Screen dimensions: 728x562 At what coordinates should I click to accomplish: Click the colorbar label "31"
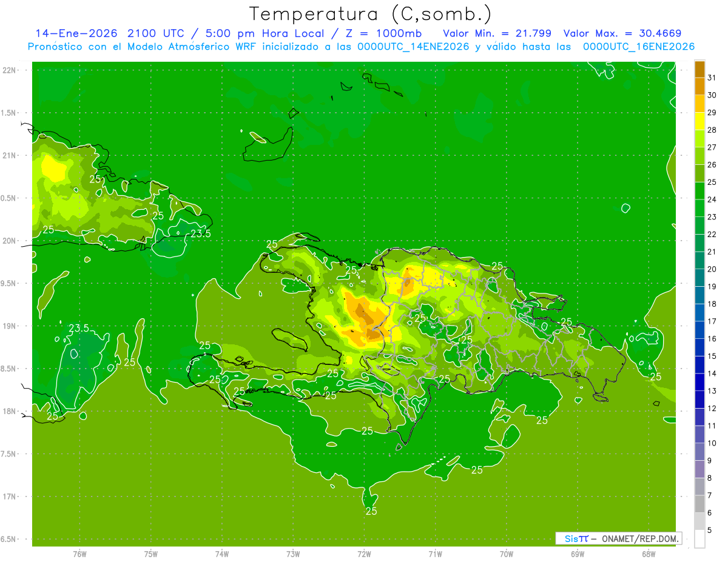pos(712,78)
